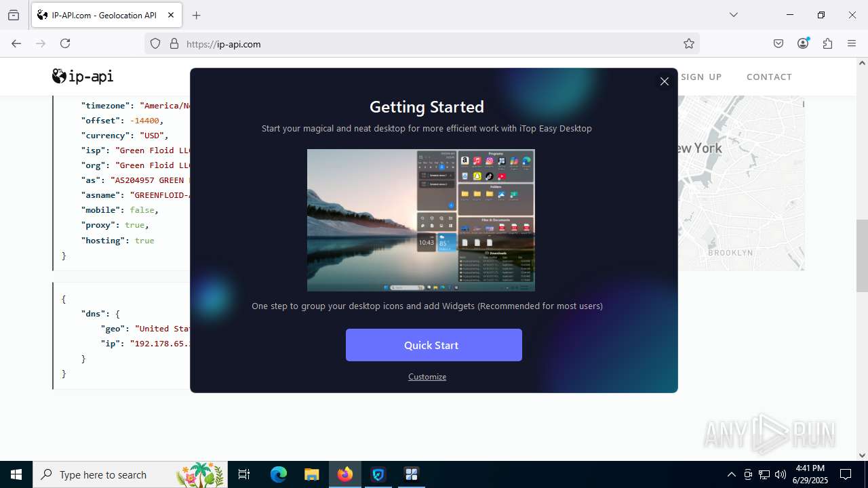Open the Pocket save icon
This screenshot has height=488, width=868.
(778, 43)
